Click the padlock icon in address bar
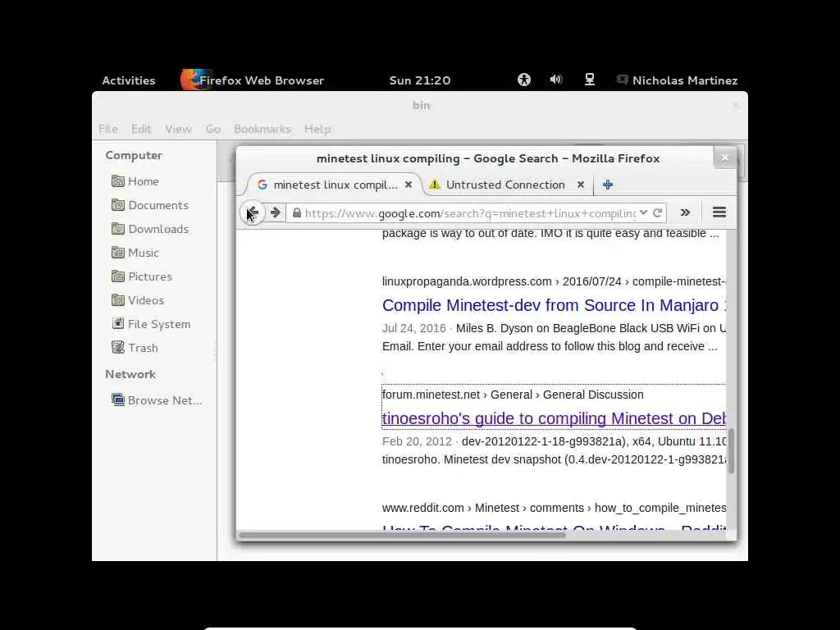 click(x=296, y=213)
